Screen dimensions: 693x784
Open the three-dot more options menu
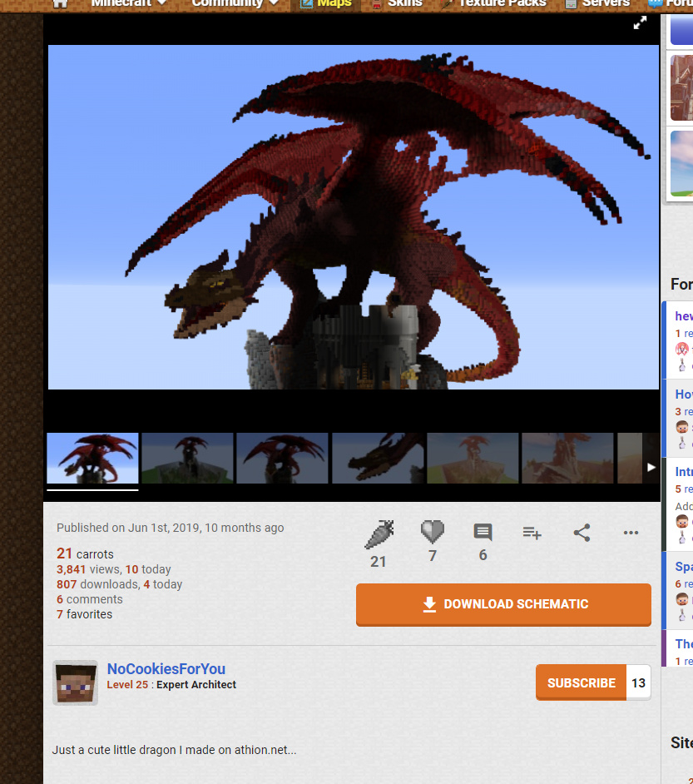[x=631, y=533]
